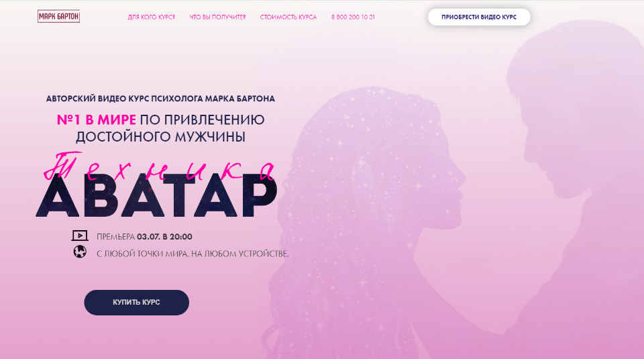The image size is (644, 359).
Task: Click the Авторский видео курс психолога heading
Action: pyautogui.click(x=160, y=99)
